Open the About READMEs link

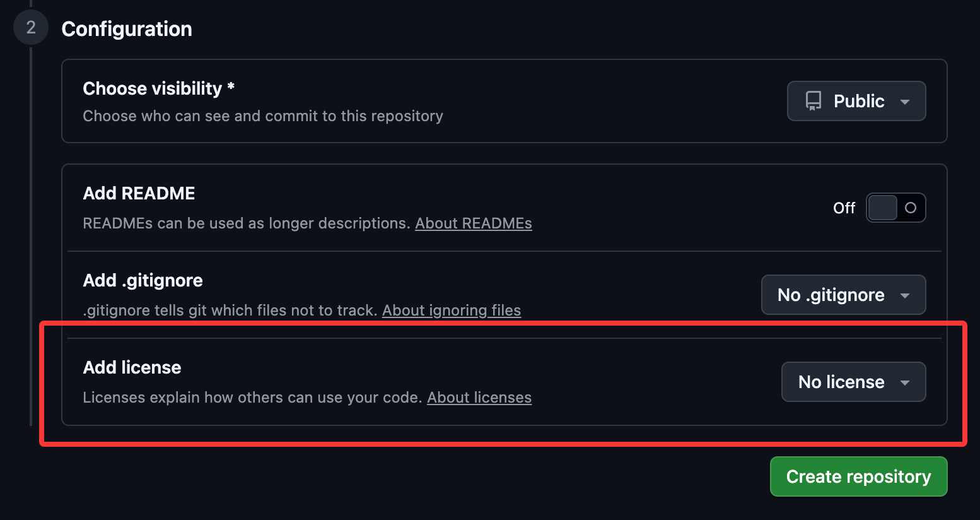click(x=474, y=223)
